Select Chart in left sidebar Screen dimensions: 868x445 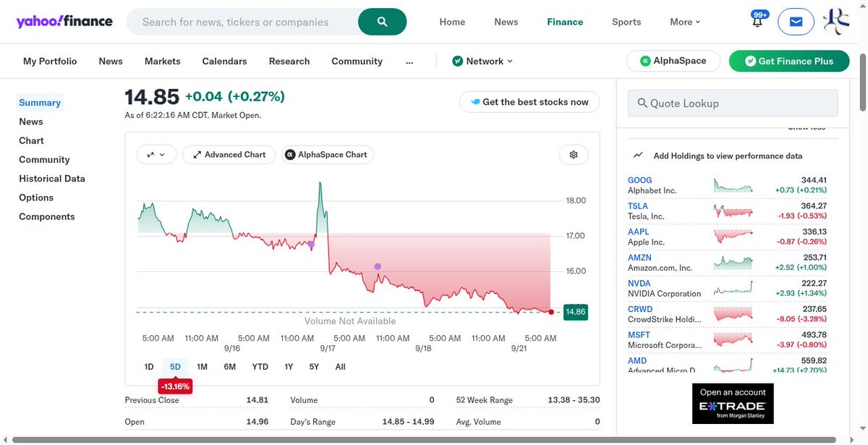(x=31, y=140)
